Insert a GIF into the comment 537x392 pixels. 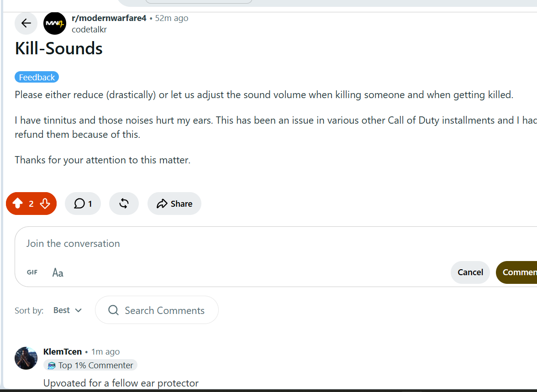click(32, 272)
